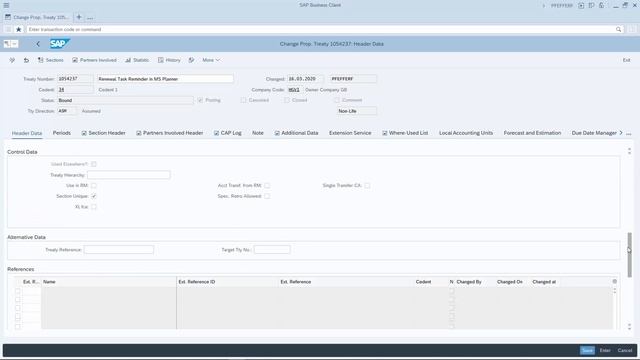This screenshot has height=360, width=640.
Task: Click the search magnifier in the command bar
Action: tap(618, 29)
